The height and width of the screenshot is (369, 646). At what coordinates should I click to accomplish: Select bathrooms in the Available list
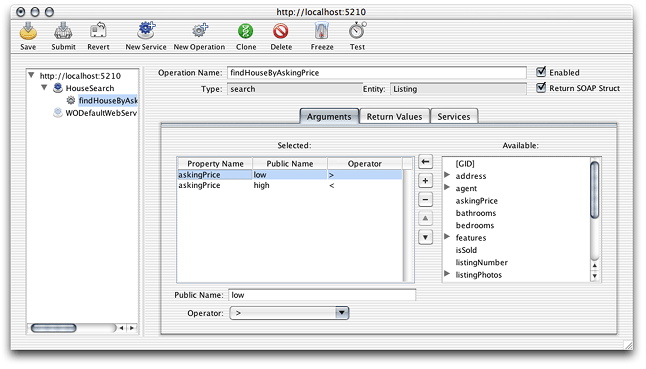pos(476,213)
